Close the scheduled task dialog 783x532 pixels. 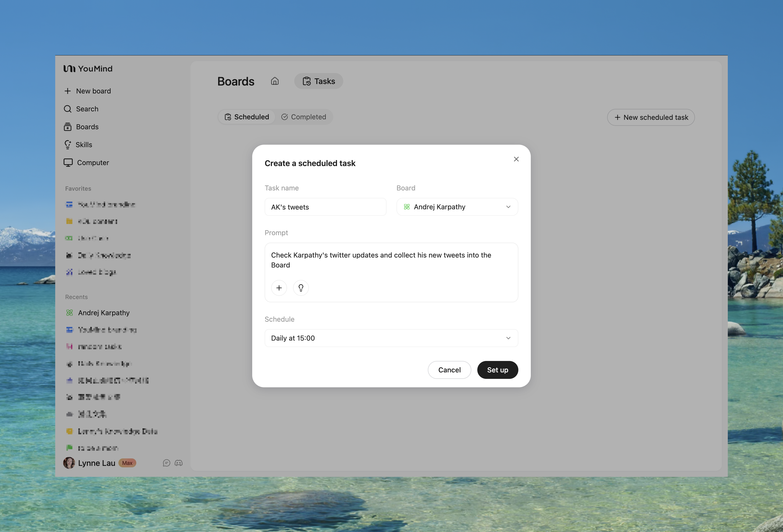pos(516,159)
